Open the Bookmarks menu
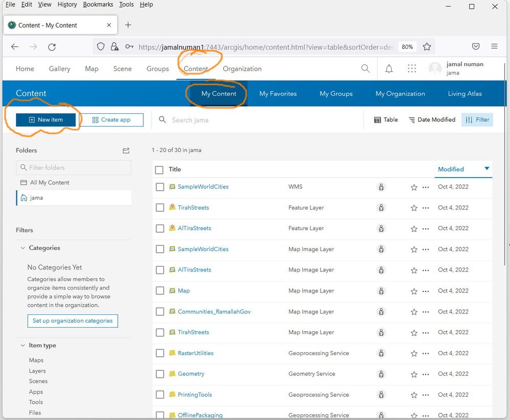 (98, 5)
